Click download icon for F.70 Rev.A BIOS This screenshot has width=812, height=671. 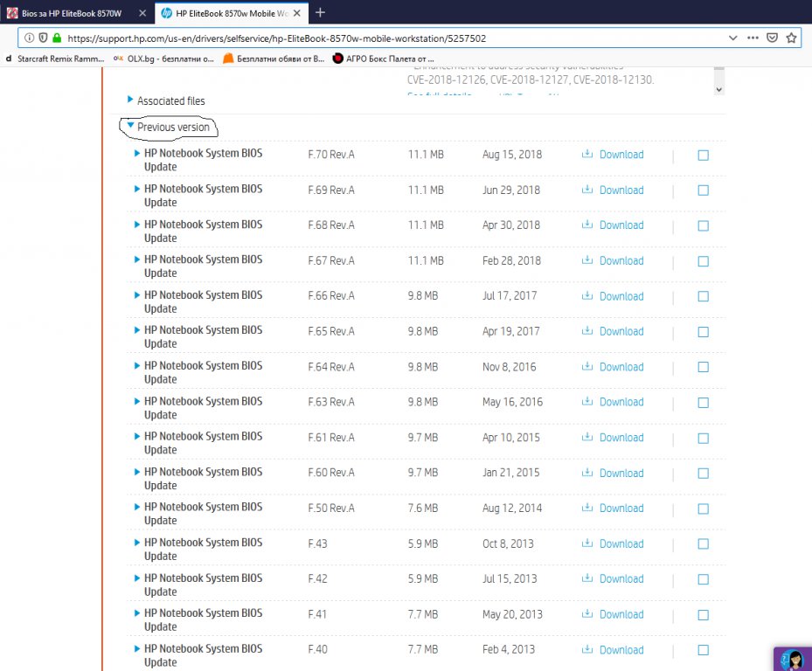(587, 155)
